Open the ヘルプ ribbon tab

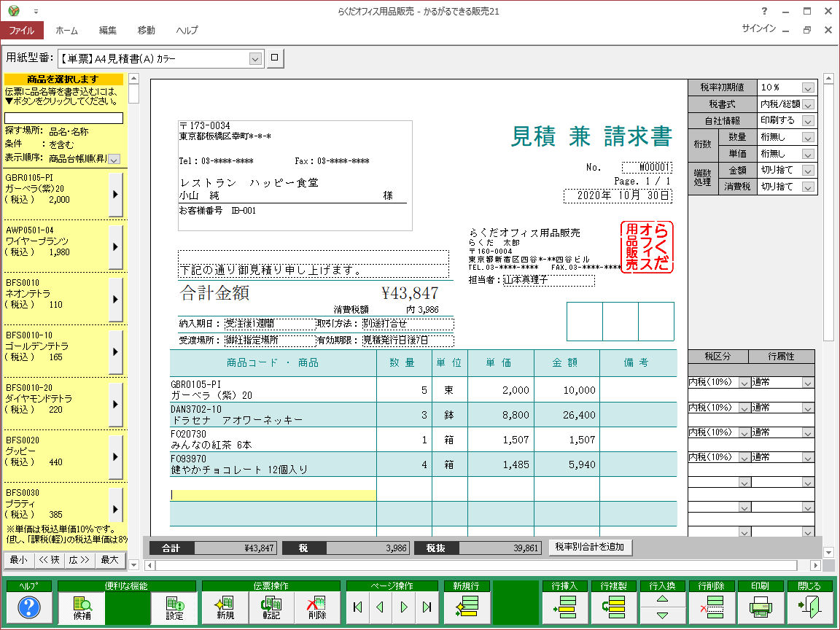(x=187, y=31)
